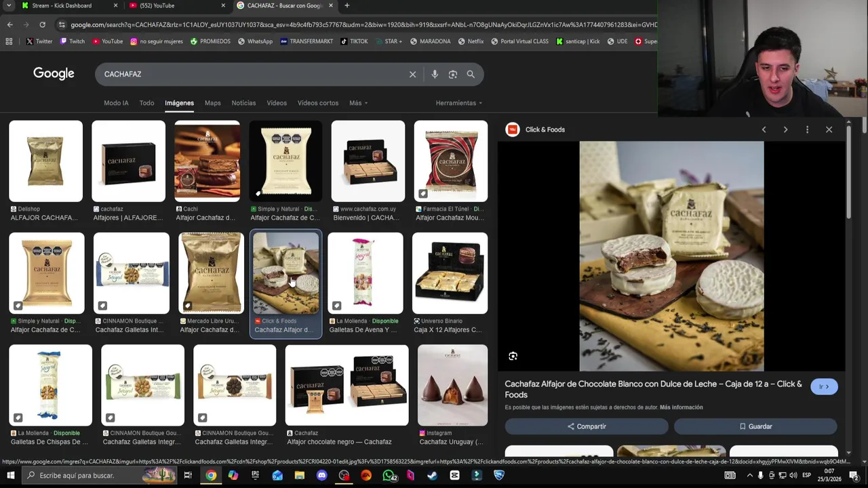Open Twitch bookmark

pos(72,41)
